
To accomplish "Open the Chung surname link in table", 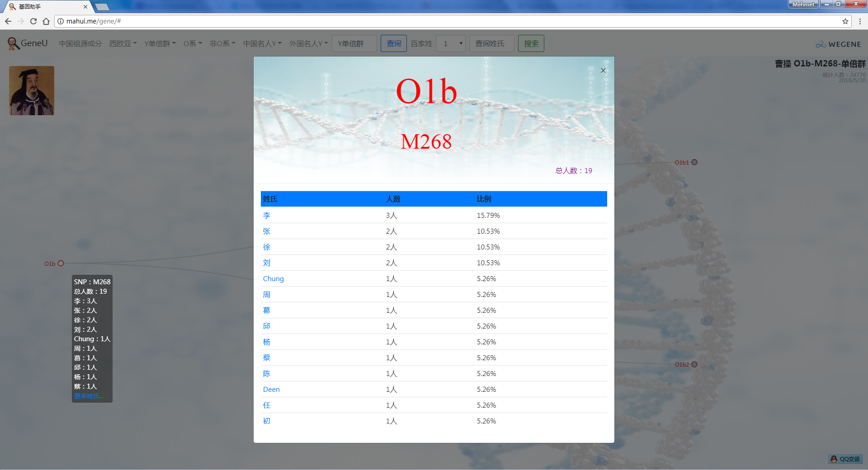I will pos(273,279).
